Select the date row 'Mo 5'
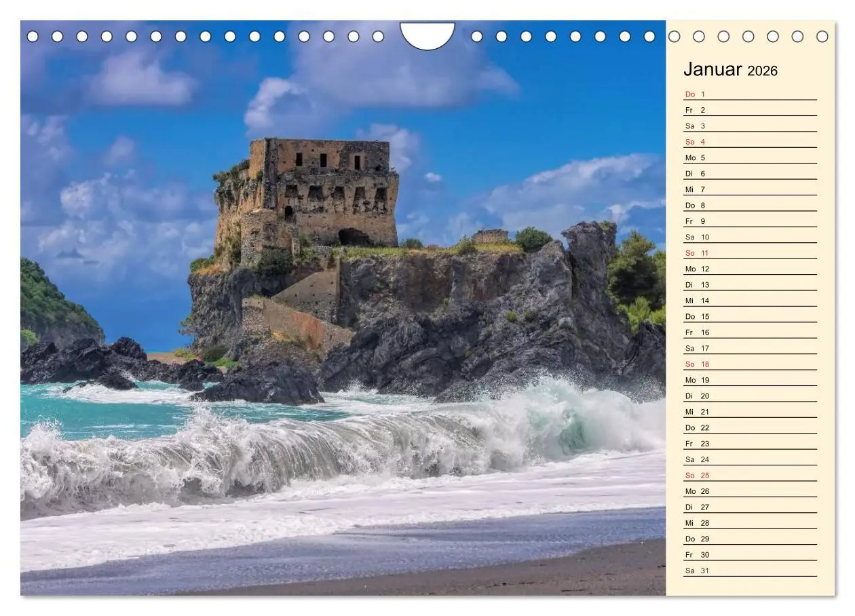 click(x=750, y=157)
